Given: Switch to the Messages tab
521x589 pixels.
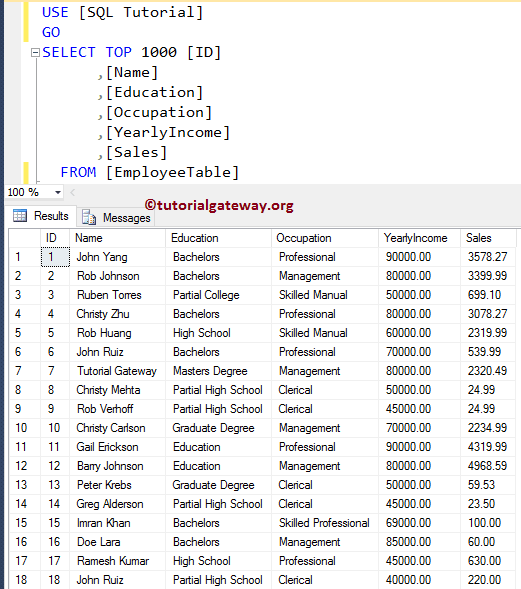Looking at the screenshot, I should 116,217.
